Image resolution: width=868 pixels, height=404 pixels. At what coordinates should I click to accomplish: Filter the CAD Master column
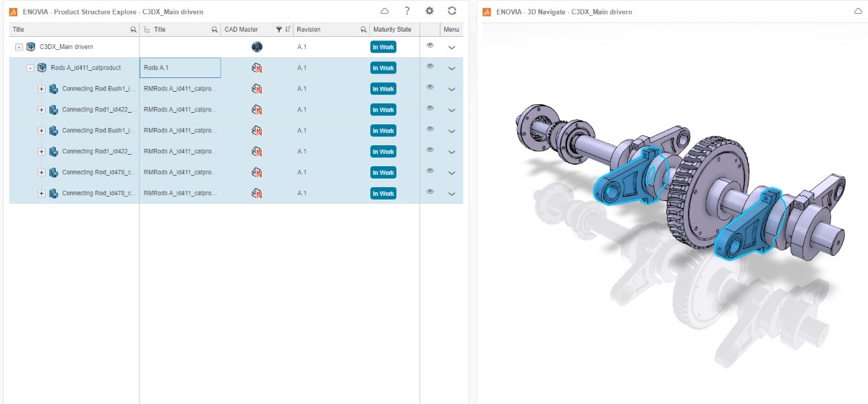(278, 30)
